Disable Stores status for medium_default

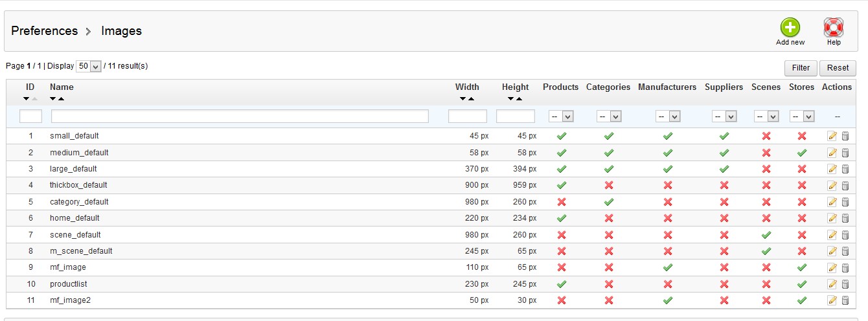coord(801,153)
